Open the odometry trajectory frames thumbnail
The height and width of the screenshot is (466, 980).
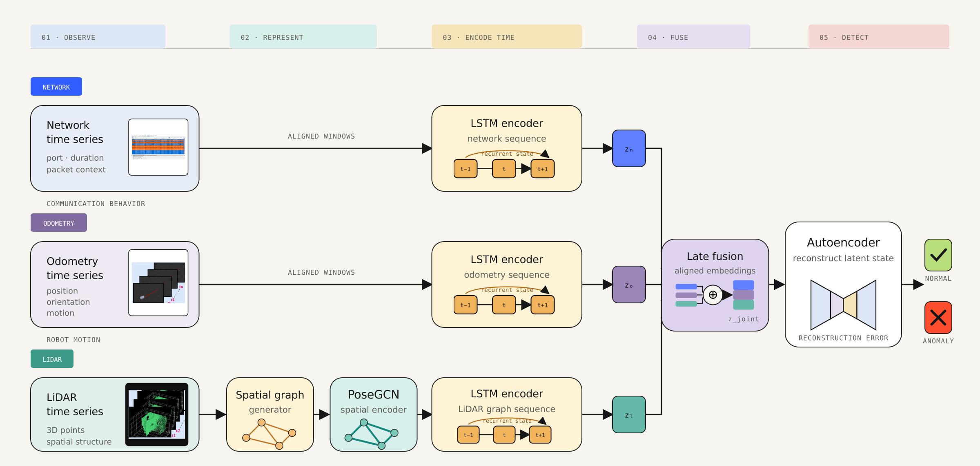[158, 283]
